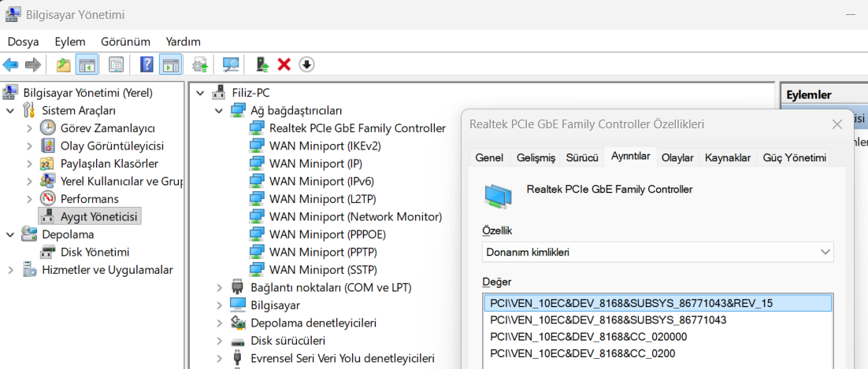Click the Evrensel Seri Veri Yolu USB icon
868x369 pixels.
[238, 358]
